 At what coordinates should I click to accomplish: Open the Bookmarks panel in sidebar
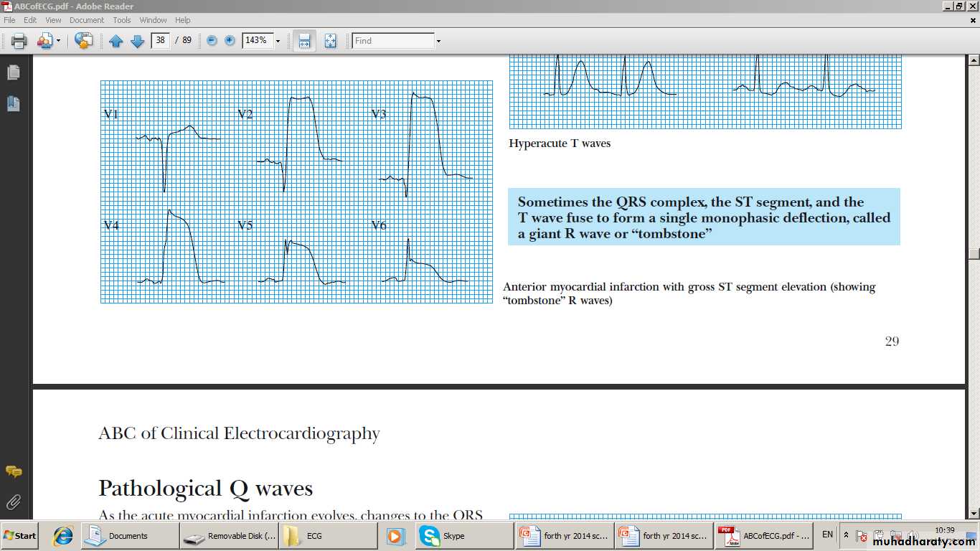point(13,104)
